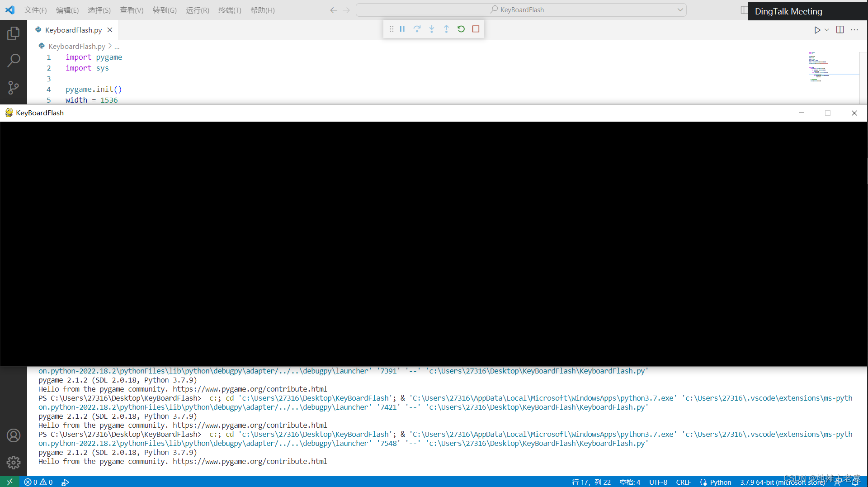Image resolution: width=868 pixels, height=487 pixels.
Task: Open the 终端(T) menu
Action: (x=230, y=10)
